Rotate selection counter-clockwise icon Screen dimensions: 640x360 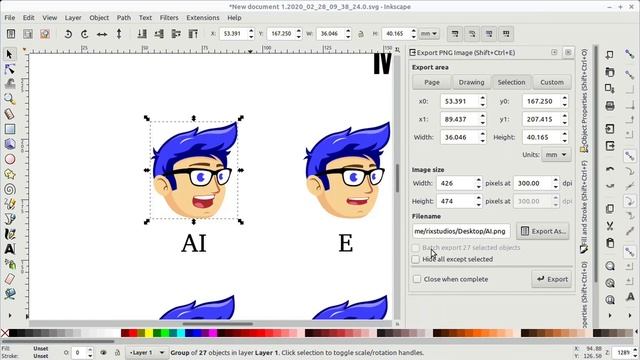[x=68, y=34]
